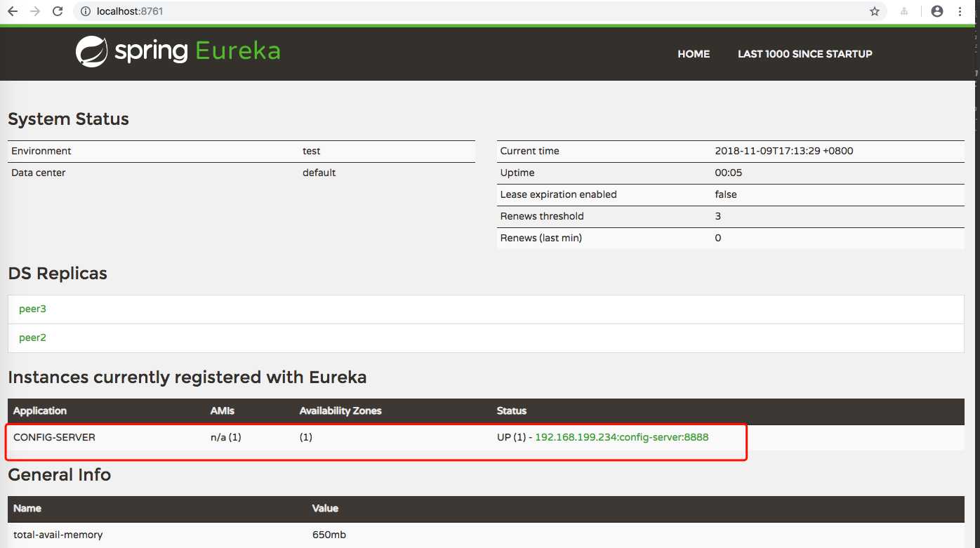Select the AMIs column header
This screenshot has width=980, height=548.
[223, 410]
